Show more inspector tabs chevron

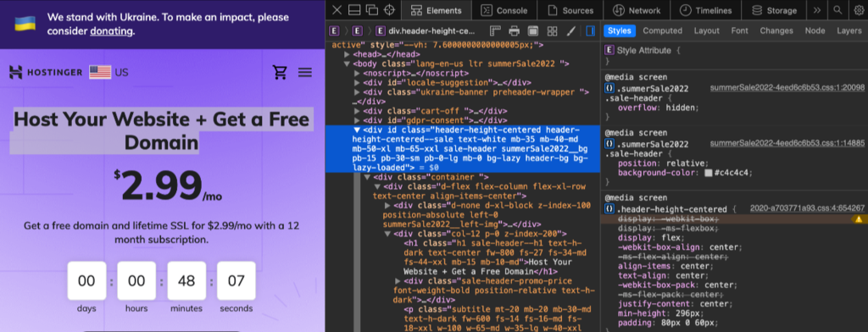tap(817, 10)
